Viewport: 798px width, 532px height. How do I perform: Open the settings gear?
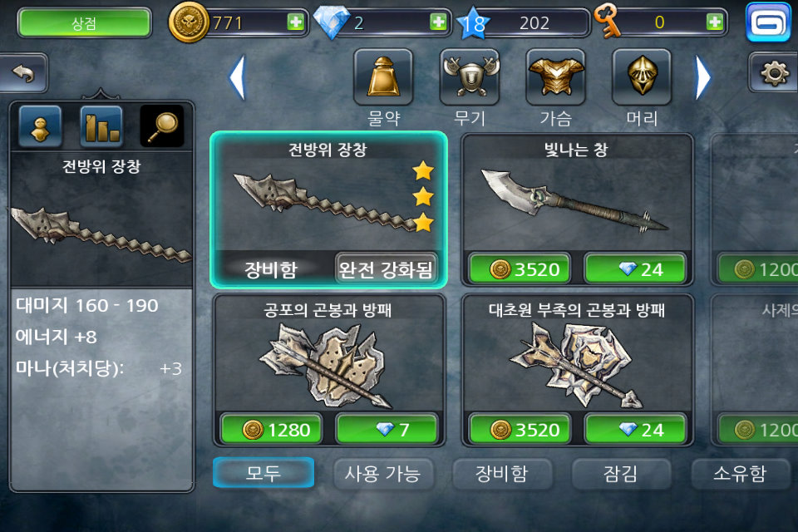(x=774, y=73)
